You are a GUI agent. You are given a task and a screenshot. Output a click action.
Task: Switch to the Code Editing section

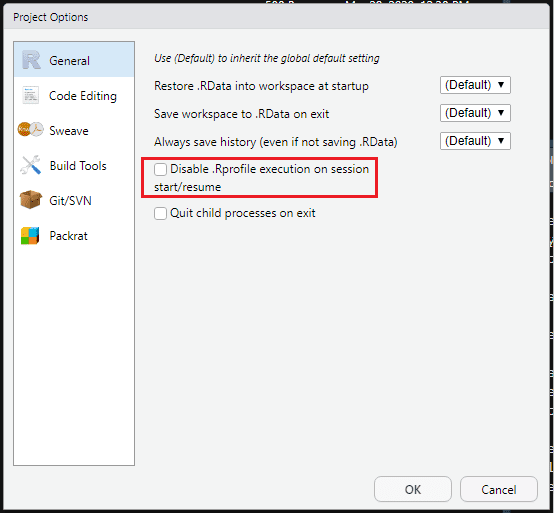[83, 96]
